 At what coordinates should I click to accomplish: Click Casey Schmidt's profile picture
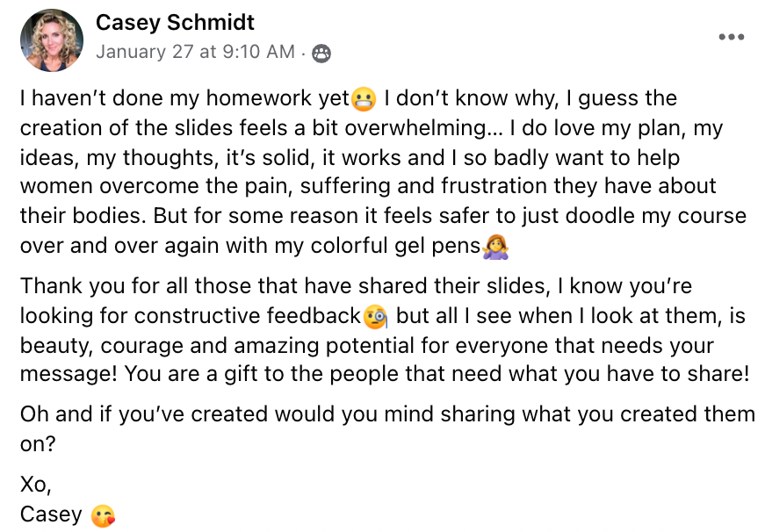52,40
